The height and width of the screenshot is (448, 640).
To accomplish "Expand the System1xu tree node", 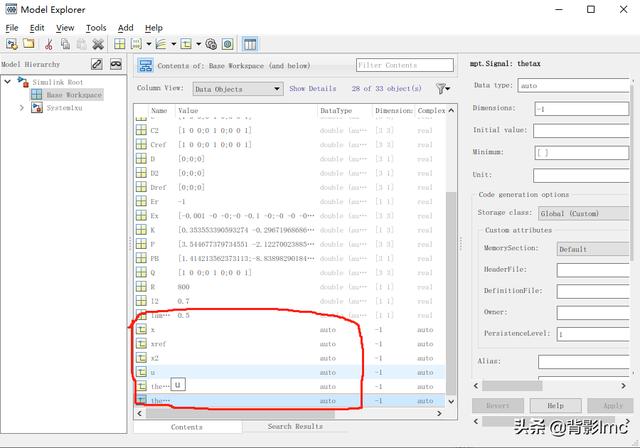I will click(22, 108).
